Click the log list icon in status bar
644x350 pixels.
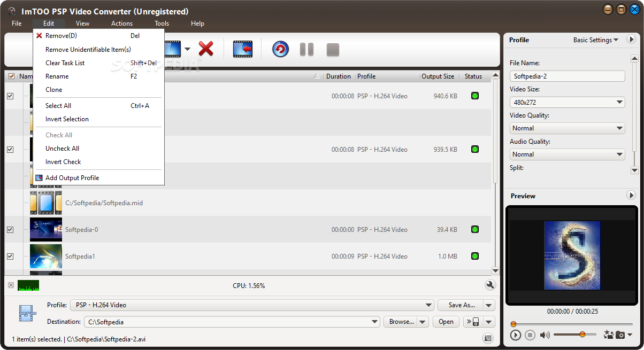(487, 338)
